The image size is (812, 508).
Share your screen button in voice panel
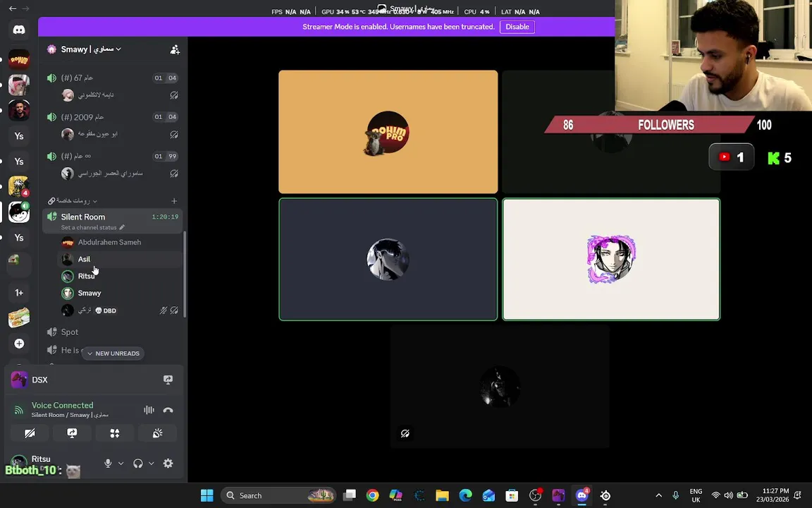tap(72, 433)
